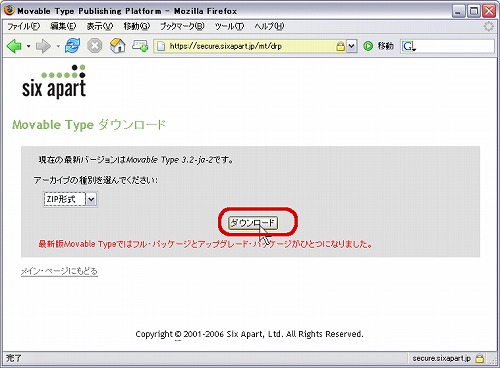Reload the page with the Refresh icon

click(x=72, y=46)
